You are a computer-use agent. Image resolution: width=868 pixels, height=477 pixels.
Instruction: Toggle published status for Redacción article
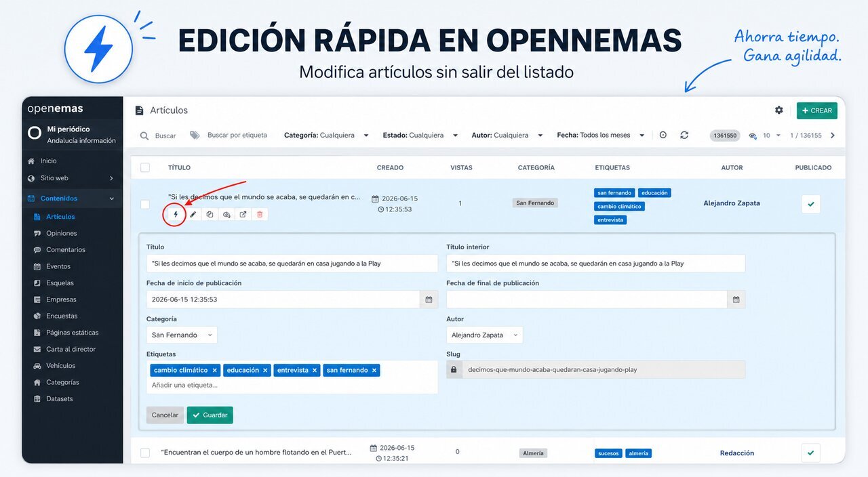pos(811,453)
